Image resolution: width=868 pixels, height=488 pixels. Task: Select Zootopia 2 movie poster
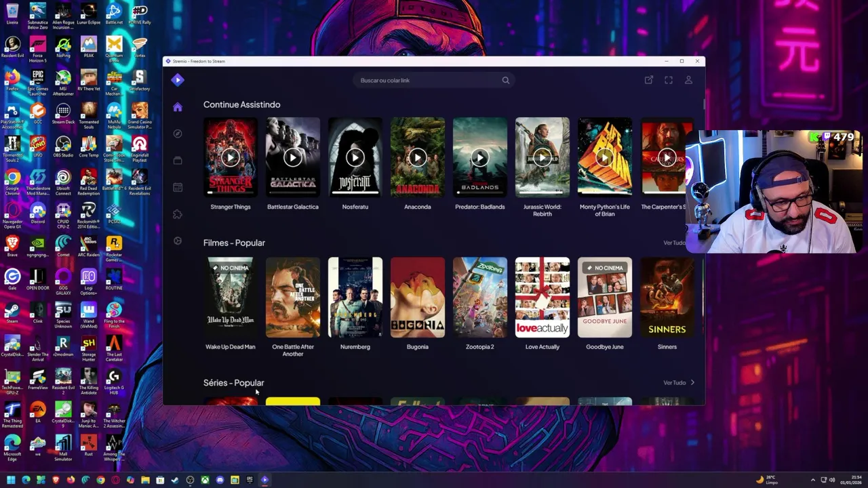pyautogui.click(x=480, y=298)
